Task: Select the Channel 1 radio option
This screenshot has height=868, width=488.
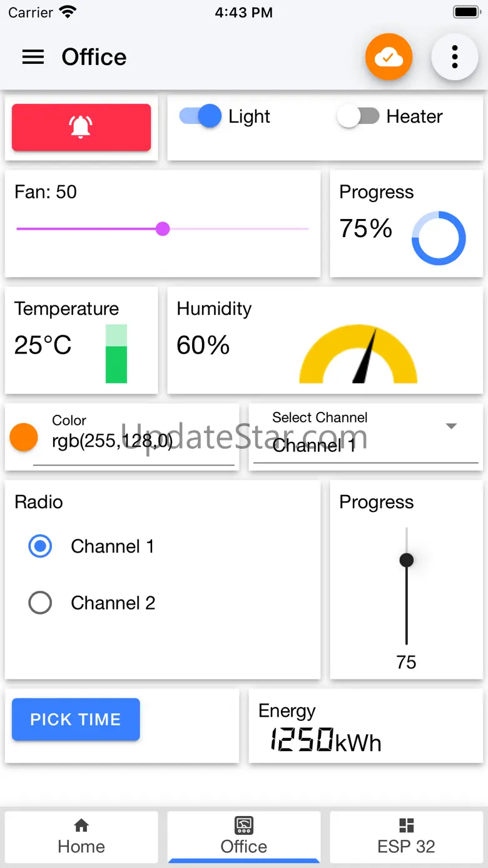Action: pos(41,546)
